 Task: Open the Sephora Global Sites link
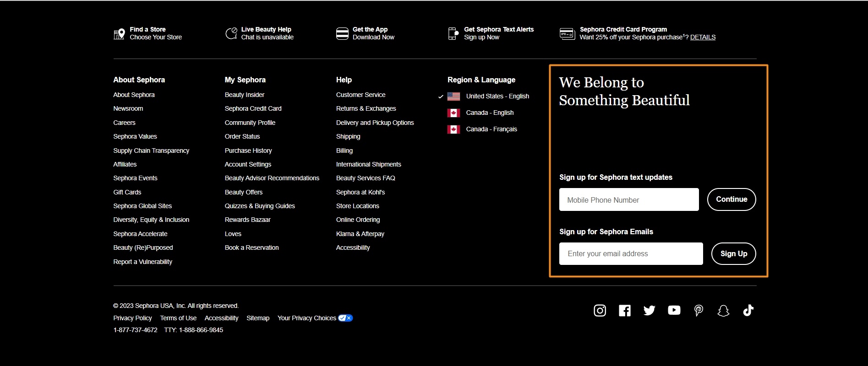142,206
